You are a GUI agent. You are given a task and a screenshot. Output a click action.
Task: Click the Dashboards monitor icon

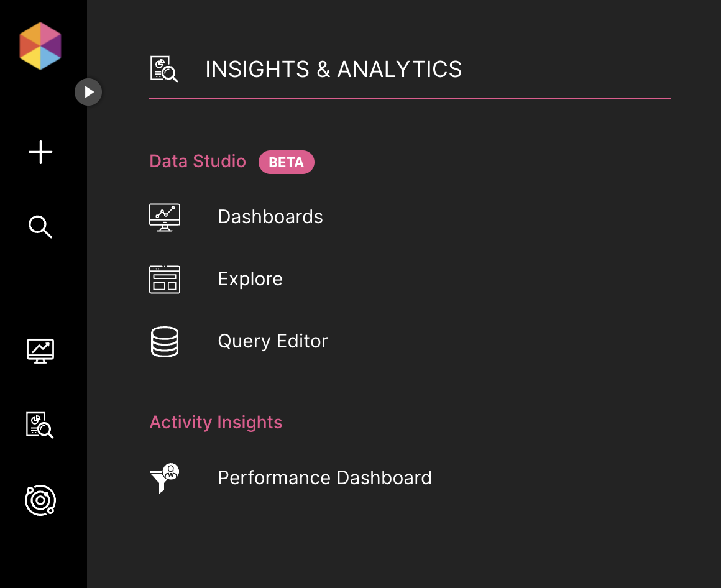[165, 218]
